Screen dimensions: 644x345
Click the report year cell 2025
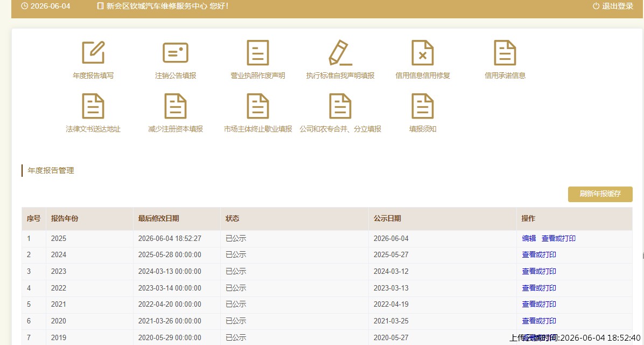click(58, 238)
